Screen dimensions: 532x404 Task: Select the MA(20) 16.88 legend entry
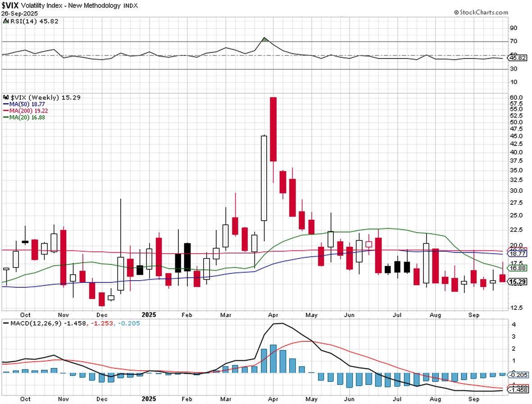(24, 118)
